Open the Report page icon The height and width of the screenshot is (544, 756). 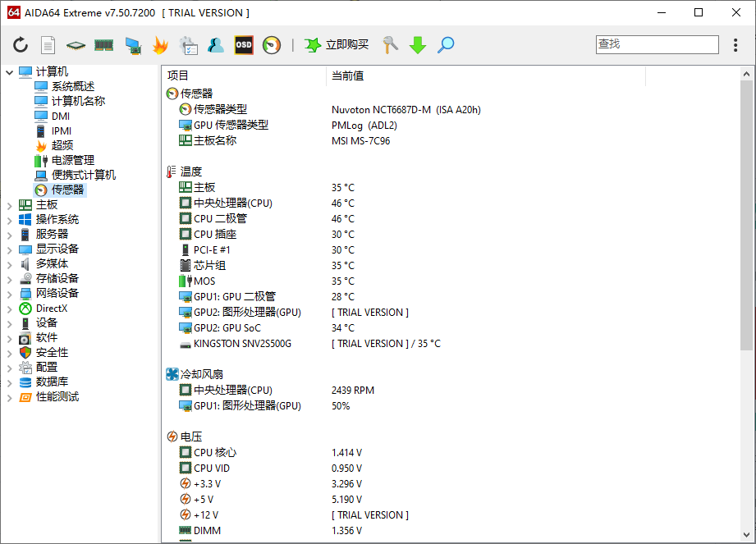[48, 45]
